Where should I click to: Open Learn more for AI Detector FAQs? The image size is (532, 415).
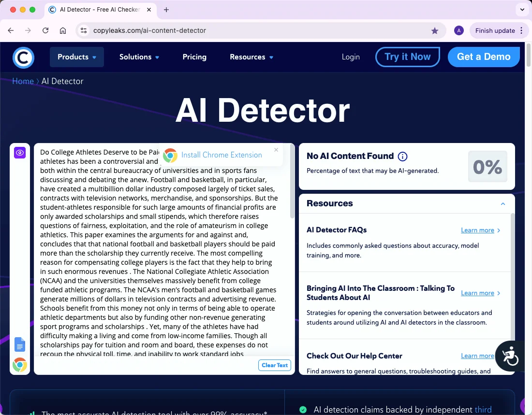coord(480,230)
